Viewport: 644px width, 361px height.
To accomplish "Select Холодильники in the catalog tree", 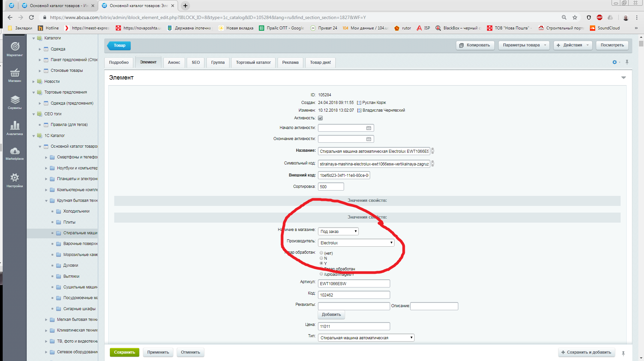I will pyautogui.click(x=76, y=211).
